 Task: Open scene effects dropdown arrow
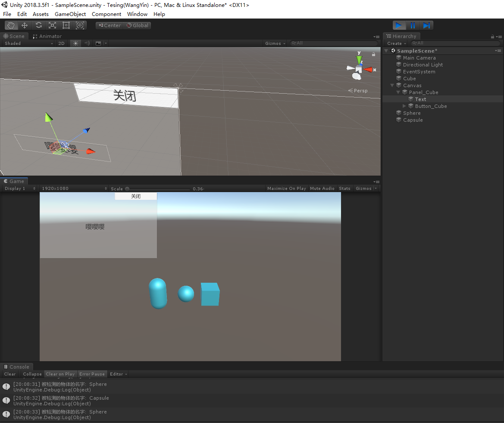click(106, 44)
